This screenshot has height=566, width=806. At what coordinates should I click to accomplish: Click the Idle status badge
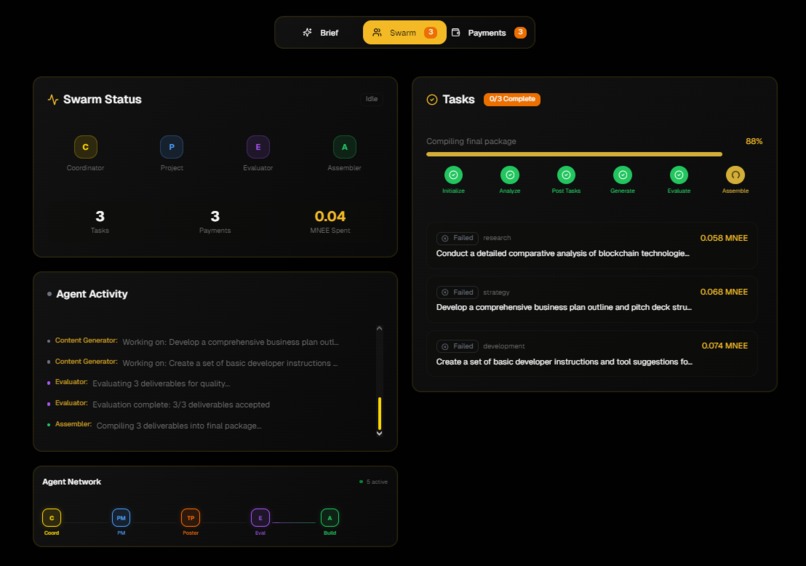point(371,99)
